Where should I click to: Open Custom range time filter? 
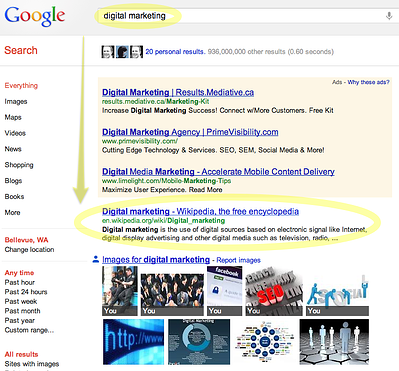pyautogui.click(x=29, y=330)
